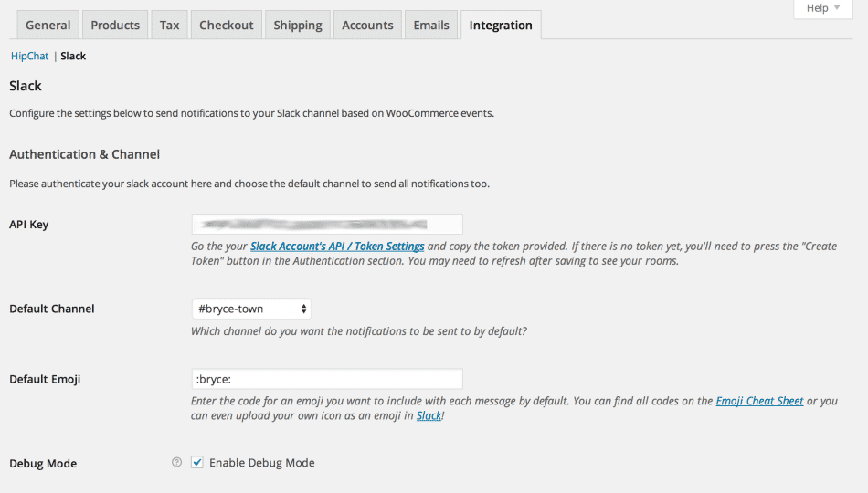The height and width of the screenshot is (493, 868).
Task: Click the 'Authentication & Channel' heading text
Action: click(85, 154)
